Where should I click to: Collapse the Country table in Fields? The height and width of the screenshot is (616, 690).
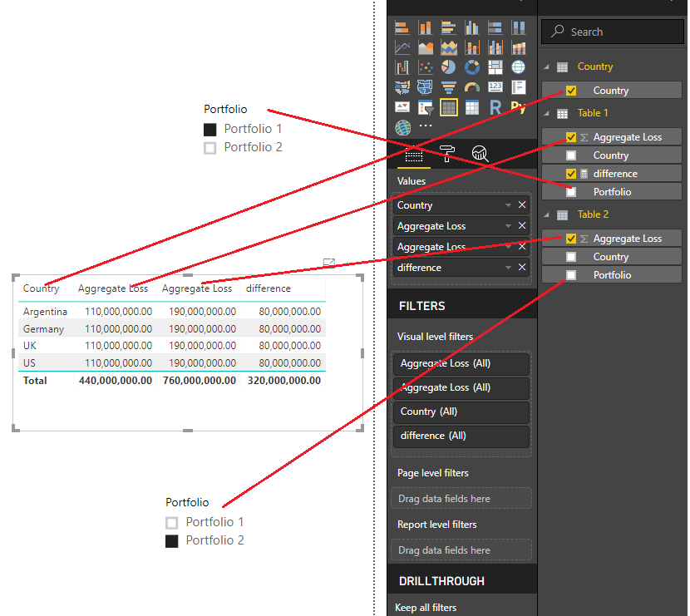546,67
